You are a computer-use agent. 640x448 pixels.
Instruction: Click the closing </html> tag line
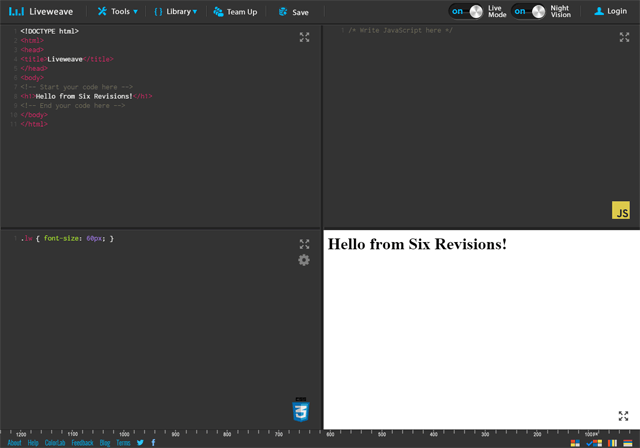34,124
